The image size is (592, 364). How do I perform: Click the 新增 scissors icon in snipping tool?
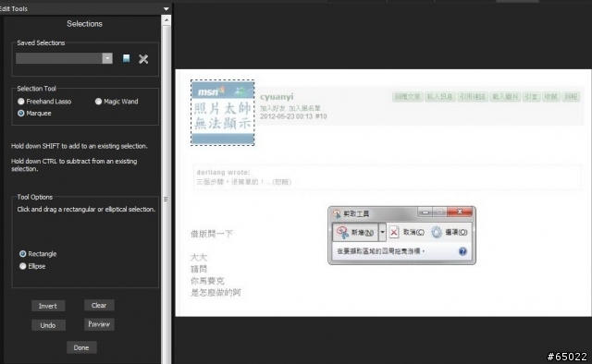[342, 232]
